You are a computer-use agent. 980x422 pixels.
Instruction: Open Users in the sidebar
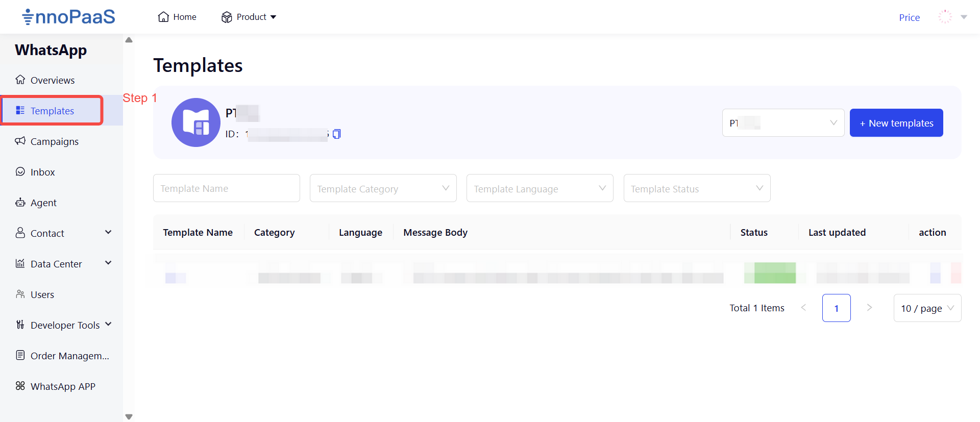61,294
